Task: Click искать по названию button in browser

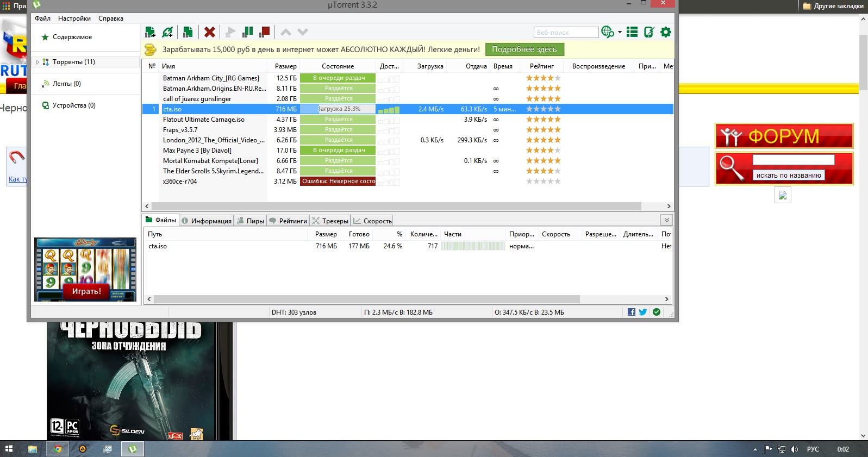Action: pyautogui.click(x=789, y=176)
